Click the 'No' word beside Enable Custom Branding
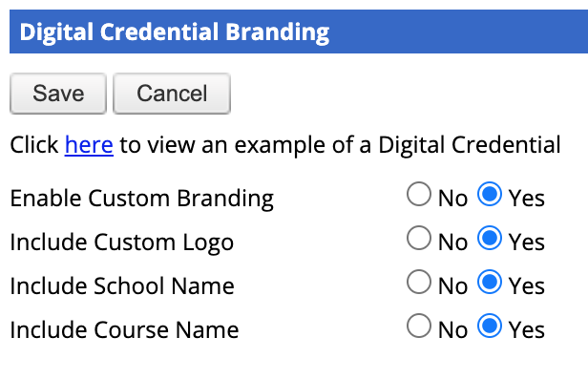 453,199
